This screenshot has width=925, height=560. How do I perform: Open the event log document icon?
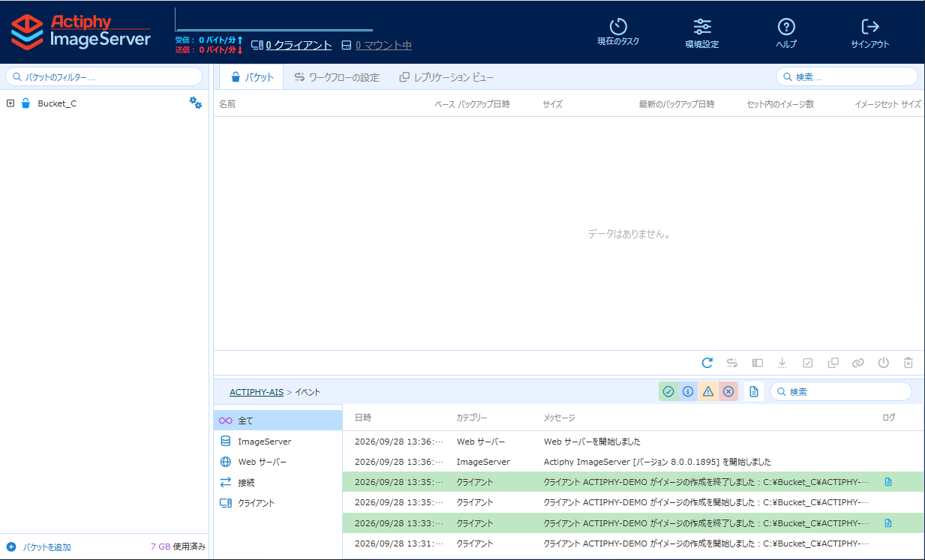pos(754,391)
